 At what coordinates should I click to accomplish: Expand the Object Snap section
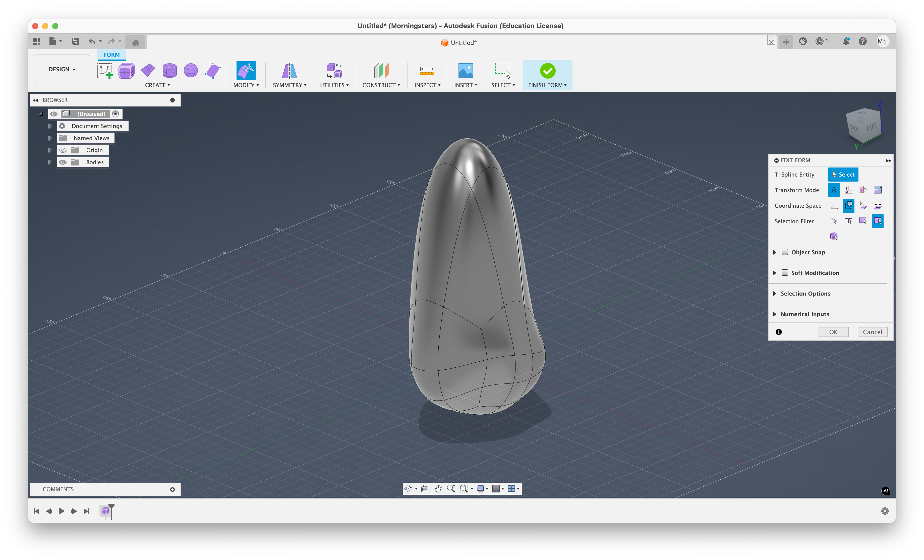774,252
